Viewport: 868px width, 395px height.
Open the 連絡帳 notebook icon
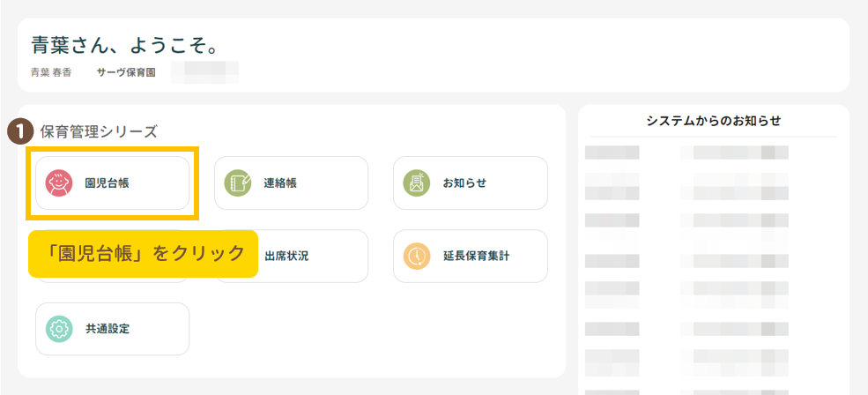pyautogui.click(x=237, y=183)
